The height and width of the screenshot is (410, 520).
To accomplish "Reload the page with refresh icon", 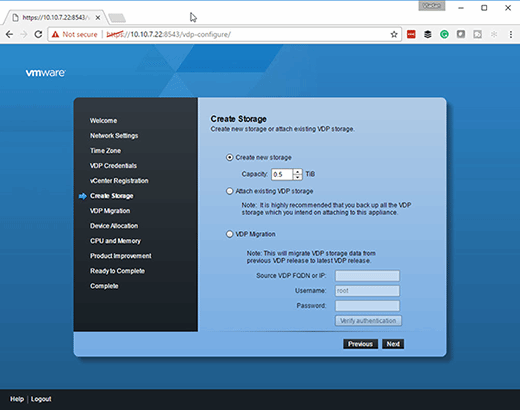I will (x=38, y=34).
